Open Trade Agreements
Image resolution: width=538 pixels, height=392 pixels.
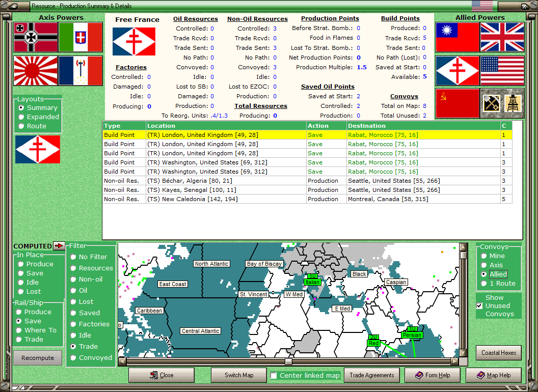[371, 375]
